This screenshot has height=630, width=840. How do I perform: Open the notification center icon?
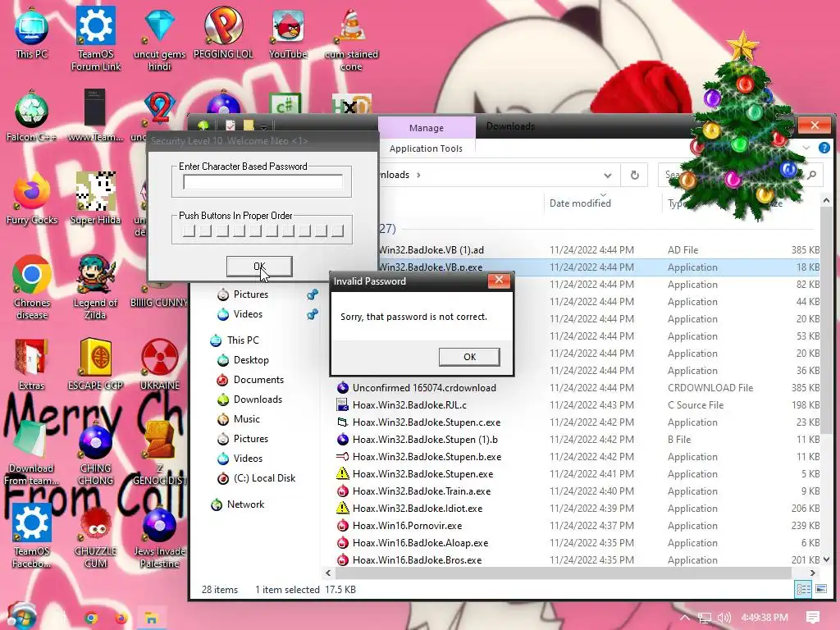point(813,618)
